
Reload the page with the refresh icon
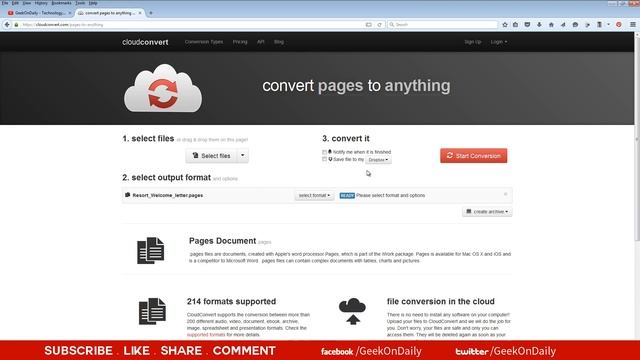coord(380,24)
